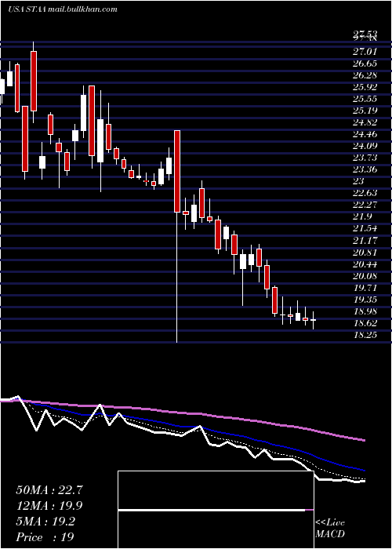
Task: Click the 19.71 price label
Action: pos(365,288)
